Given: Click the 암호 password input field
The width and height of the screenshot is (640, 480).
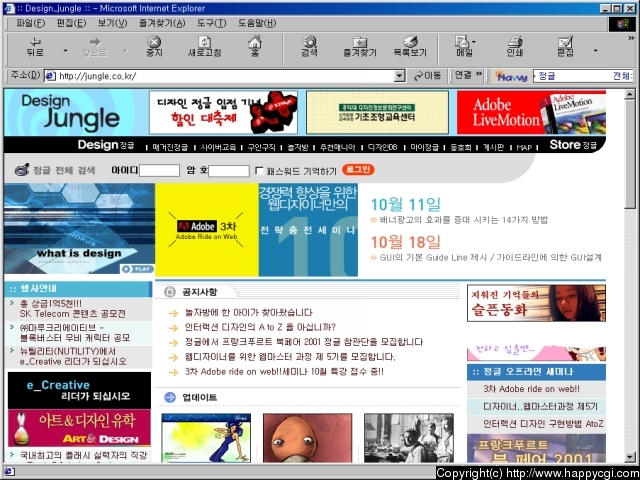Looking at the screenshot, I should pyautogui.click(x=229, y=171).
